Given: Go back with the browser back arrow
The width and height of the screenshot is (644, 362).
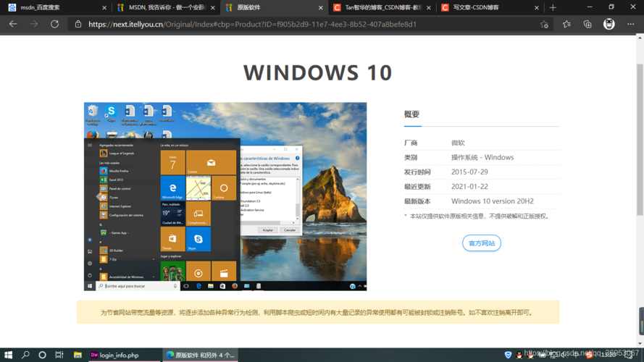Looking at the screenshot, I should (x=13, y=24).
